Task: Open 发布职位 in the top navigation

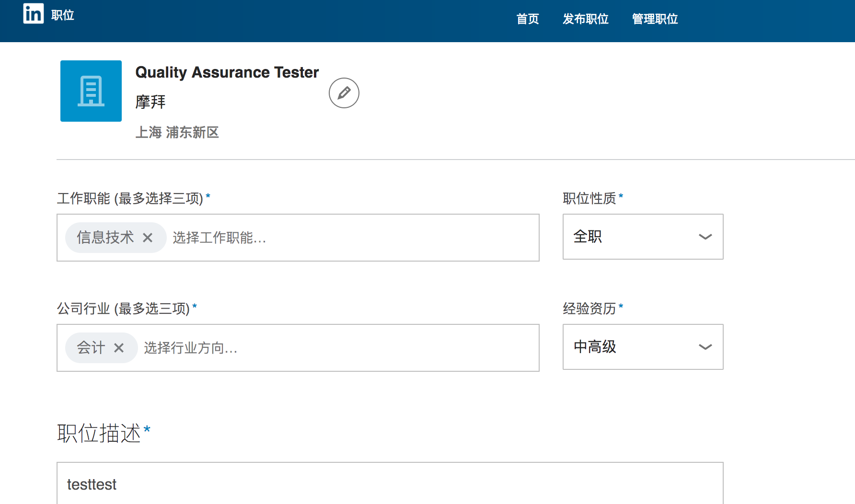Action: point(585,19)
